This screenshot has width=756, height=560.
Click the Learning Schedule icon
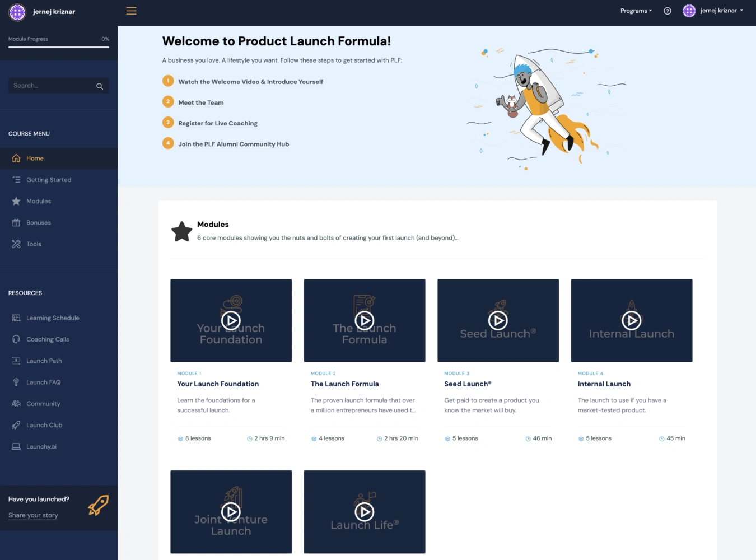click(16, 318)
